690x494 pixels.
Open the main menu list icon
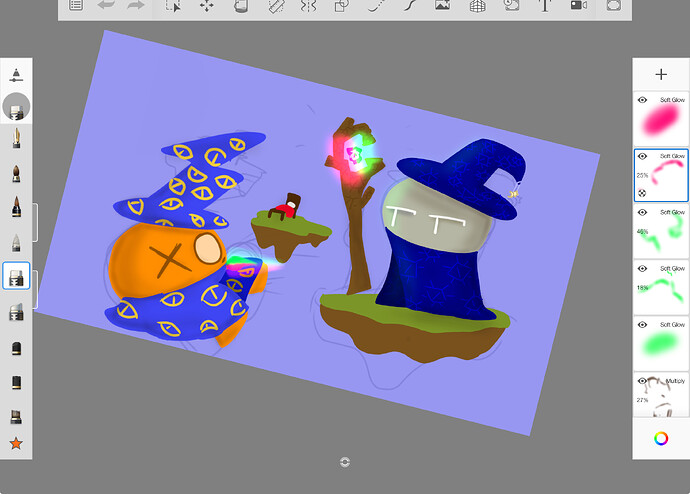(x=75, y=5)
